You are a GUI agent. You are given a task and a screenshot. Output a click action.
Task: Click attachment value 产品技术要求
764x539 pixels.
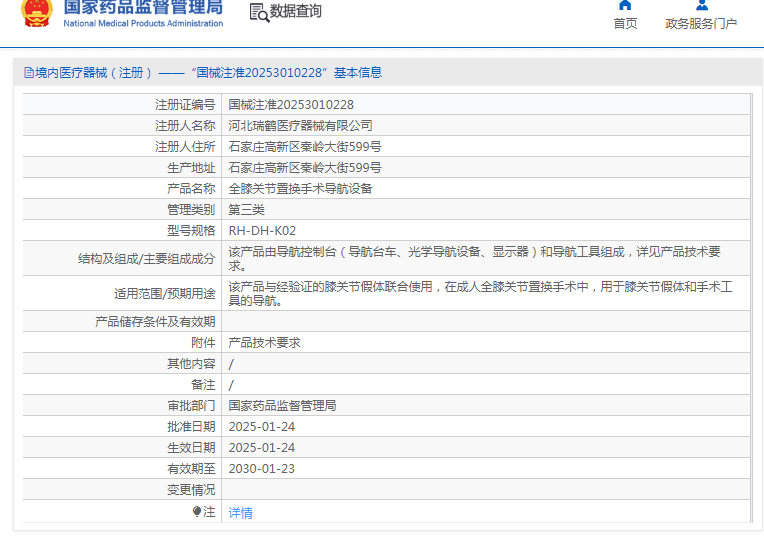[x=265, y=343]
